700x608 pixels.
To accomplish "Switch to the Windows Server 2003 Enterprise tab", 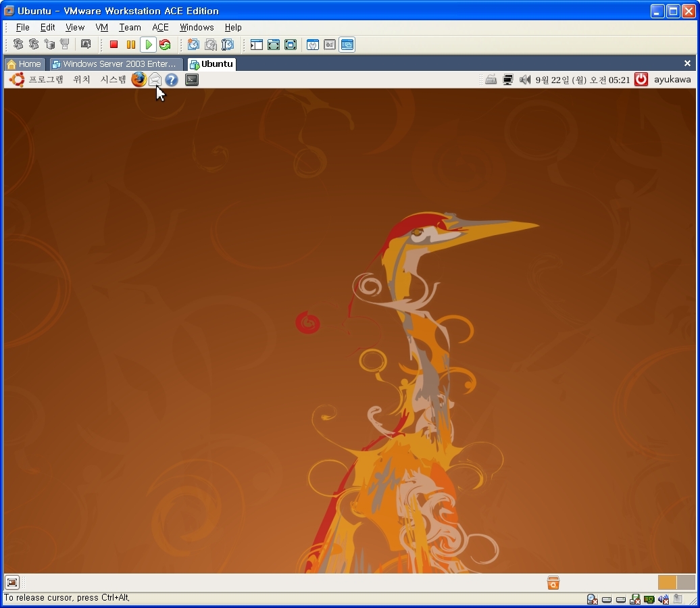I will 116,64.
